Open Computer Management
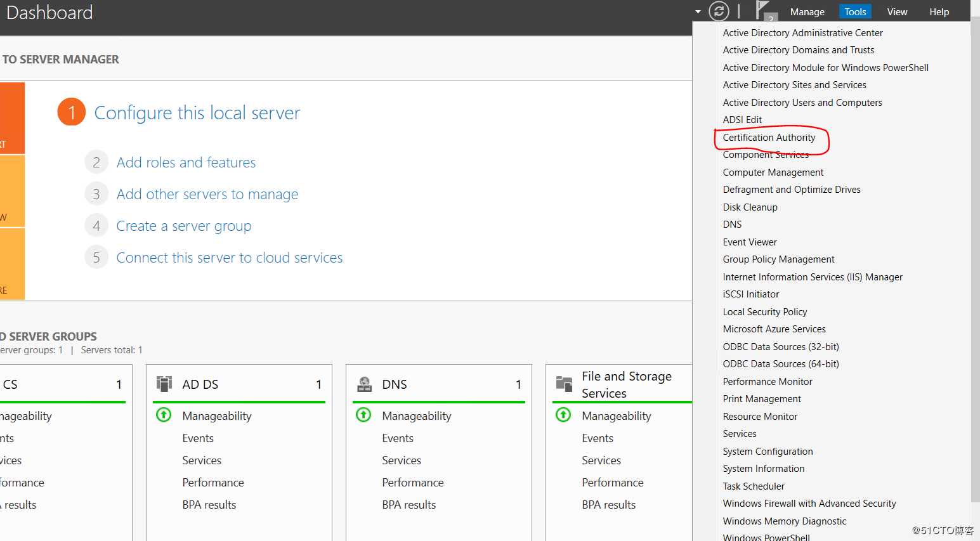This screenshot has width=980, height=541. click(x=773, y=173)
